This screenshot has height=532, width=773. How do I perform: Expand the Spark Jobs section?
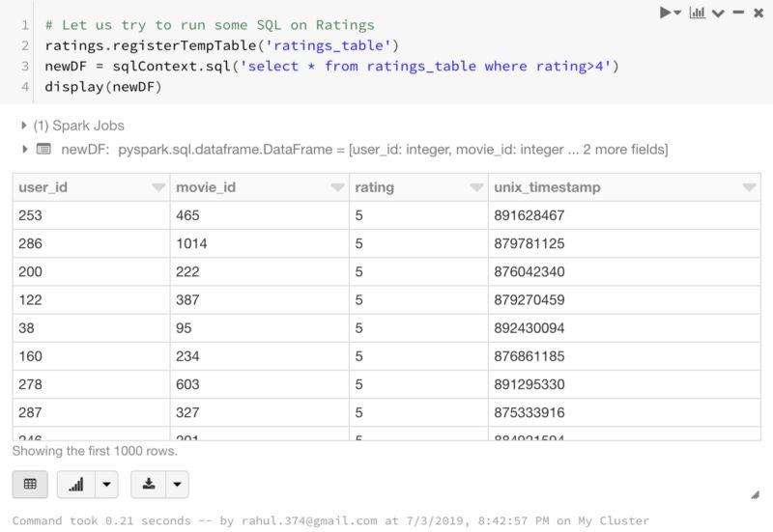click(24, 126)
